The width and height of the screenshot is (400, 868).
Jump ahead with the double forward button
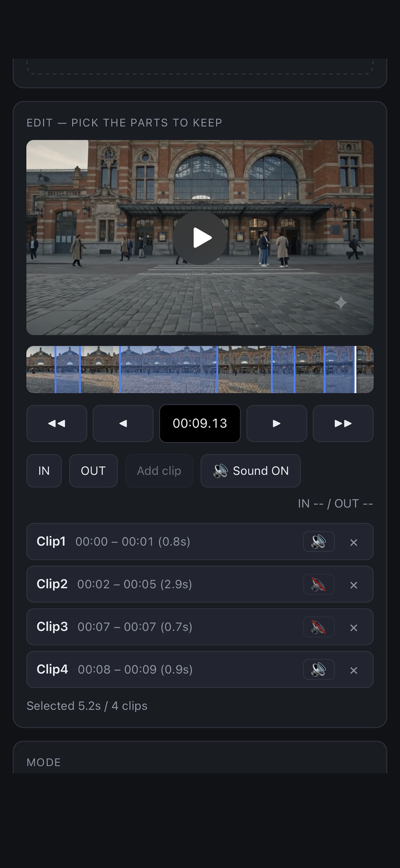(343, 423)
